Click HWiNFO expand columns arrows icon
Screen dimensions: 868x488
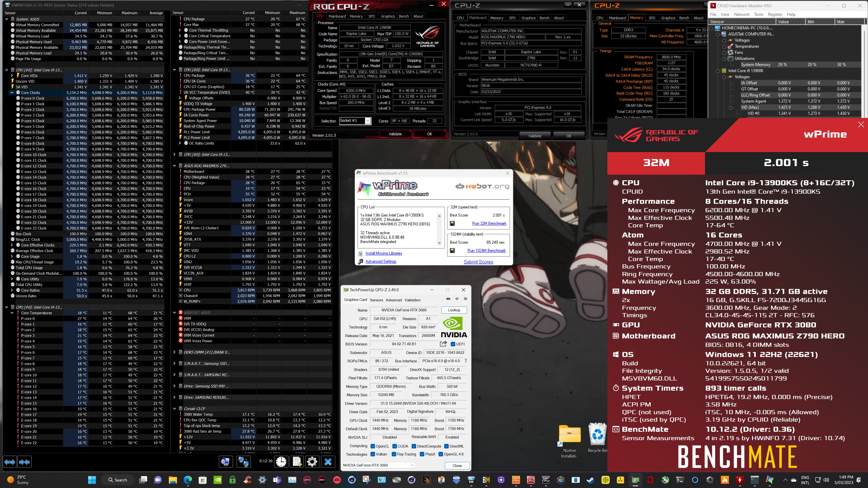pyautogui.click(x=10, y=462)
